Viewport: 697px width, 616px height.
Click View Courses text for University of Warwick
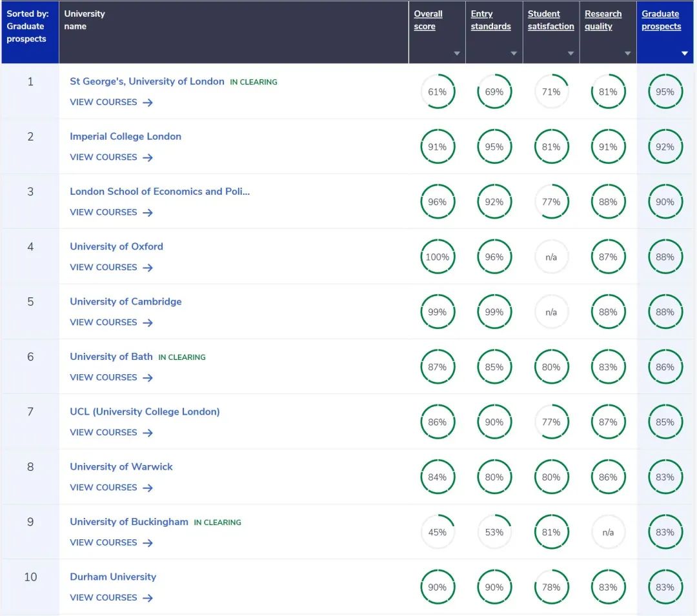click(103, 488)
